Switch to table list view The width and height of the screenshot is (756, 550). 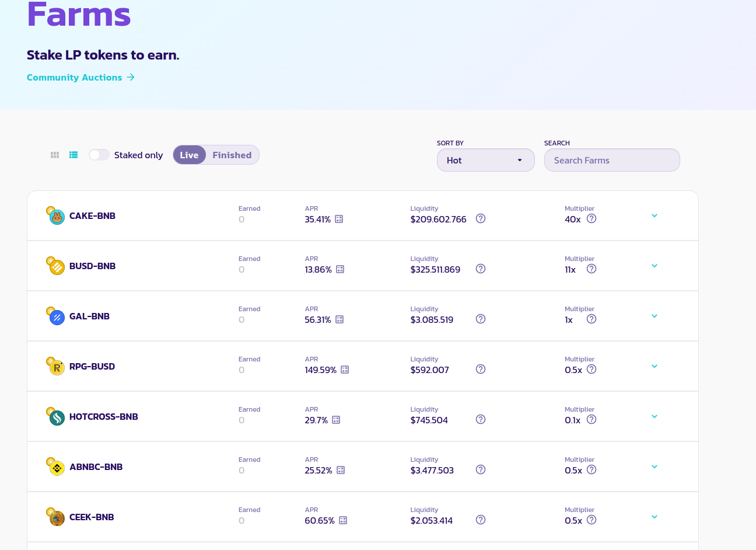[73, 155]
